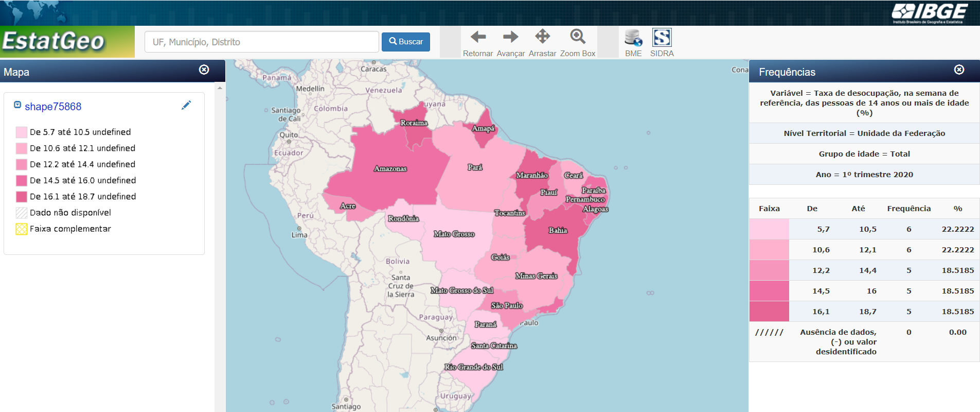This screenshot has height=412, width=980.
Task: Click the Pará state label on map
Action: pyautogui.click(x=475, y=167)
